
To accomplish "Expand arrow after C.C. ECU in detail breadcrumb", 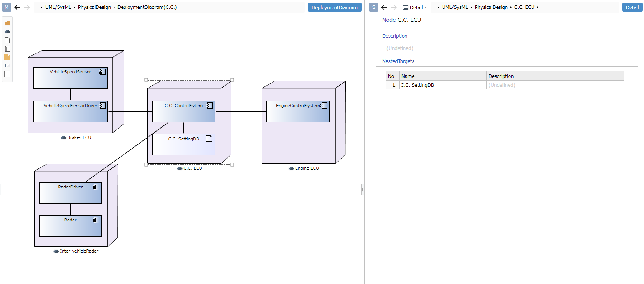I will pyautogui.click(x=538, y=7).
